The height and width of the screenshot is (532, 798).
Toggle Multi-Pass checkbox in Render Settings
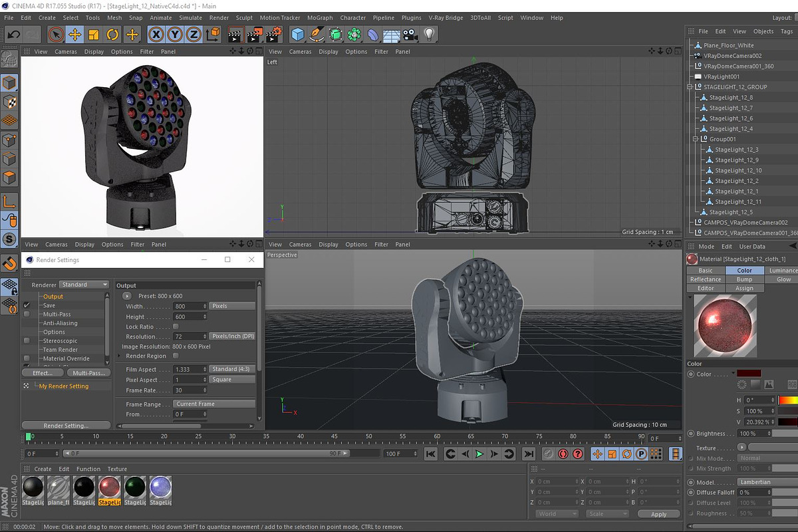point(27,314)
